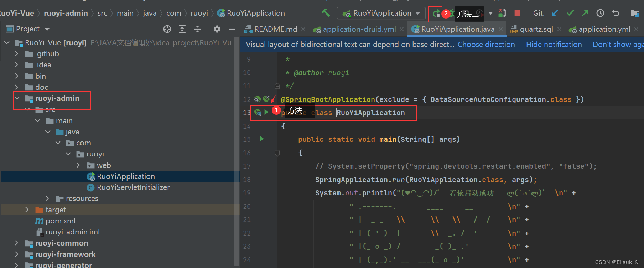The height and width of the screenshot is (268, 644).
Task: Click fold marker on line 11
Action: (277, 86)
